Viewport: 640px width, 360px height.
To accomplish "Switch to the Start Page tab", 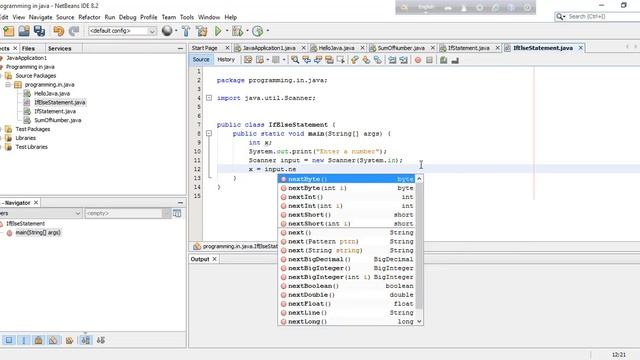I will coord(205,48).
